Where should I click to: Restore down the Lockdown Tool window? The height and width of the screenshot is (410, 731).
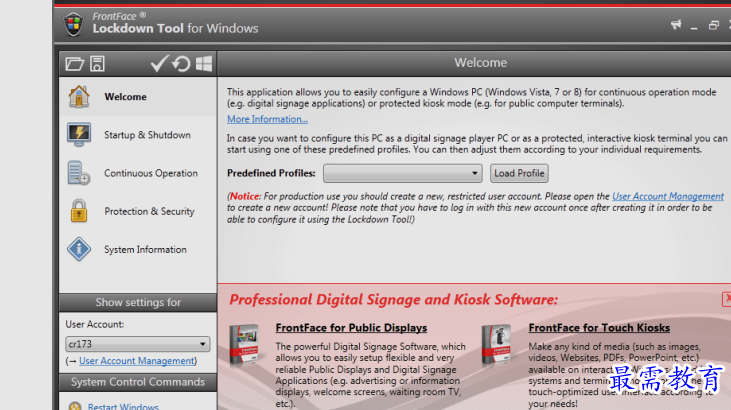tap(713, 25)
